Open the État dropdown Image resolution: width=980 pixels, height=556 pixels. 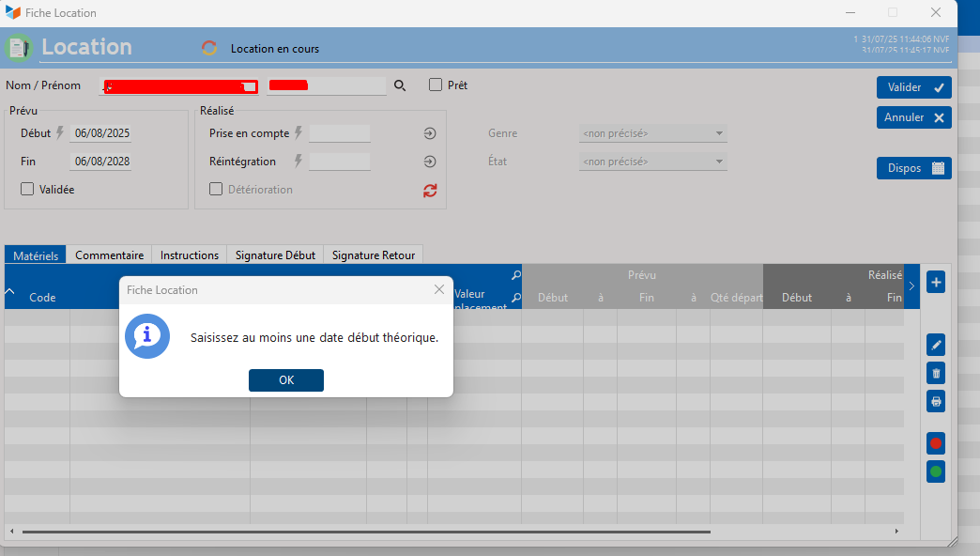coord(653,162)
